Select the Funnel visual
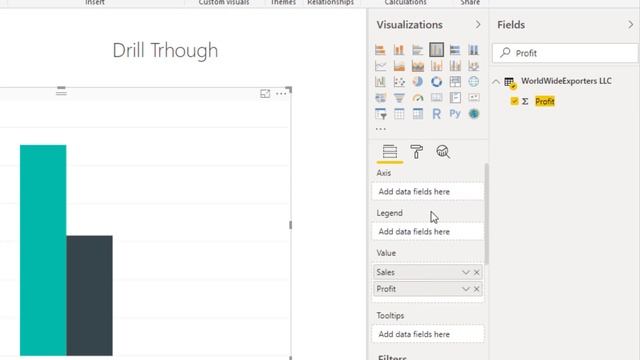Viewport: 640px width, 360px height. point(399,98)
